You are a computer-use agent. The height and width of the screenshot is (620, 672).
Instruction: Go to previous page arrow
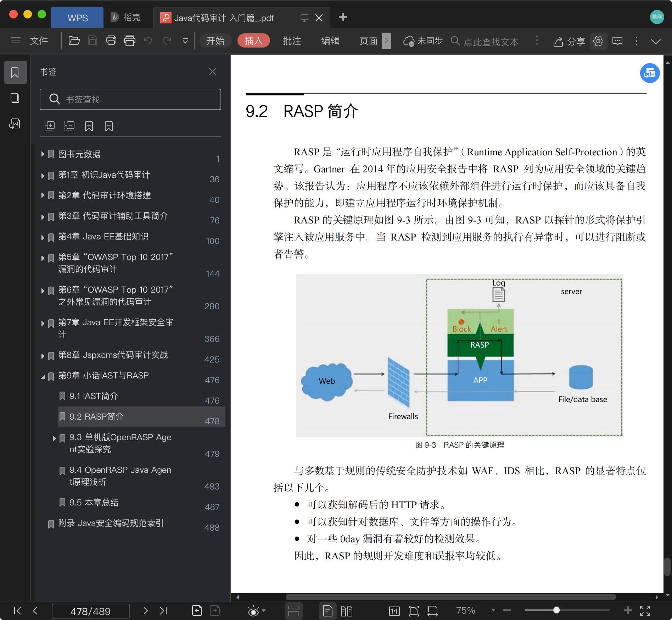(x=35, y=610)
